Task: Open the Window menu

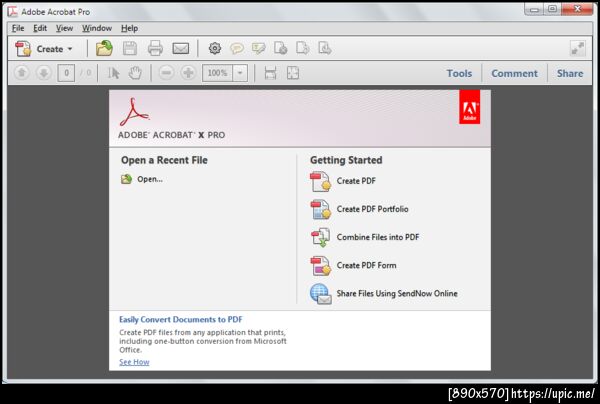Action: pos(97,28)
